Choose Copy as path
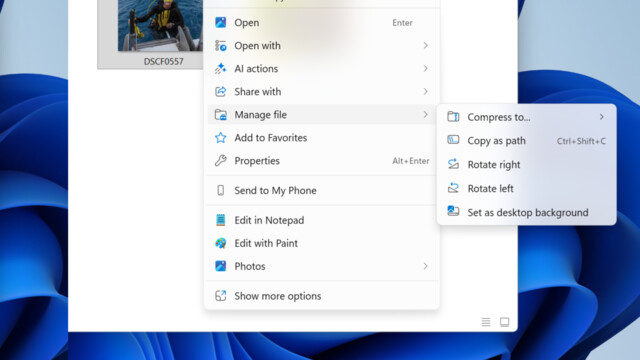Screen dimensions: 640x360 coord(527,140)
